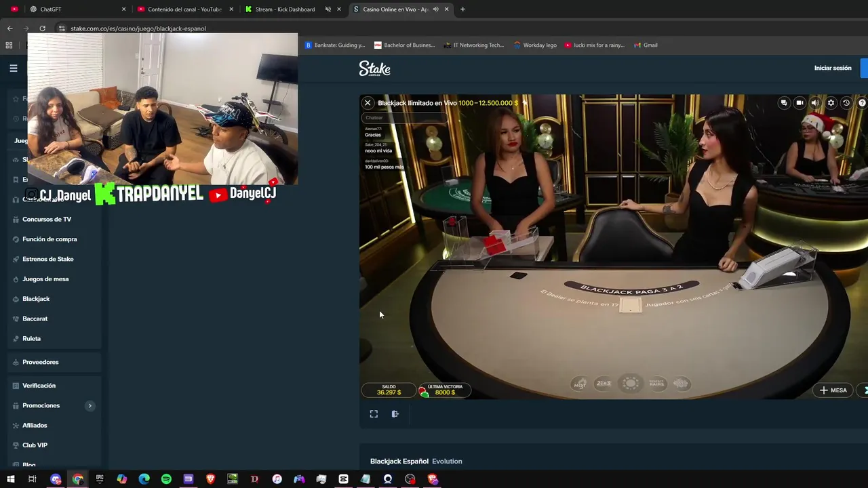Click the Última Victoria 8000 $ display

pyautogui.click(x=444, y=390)
